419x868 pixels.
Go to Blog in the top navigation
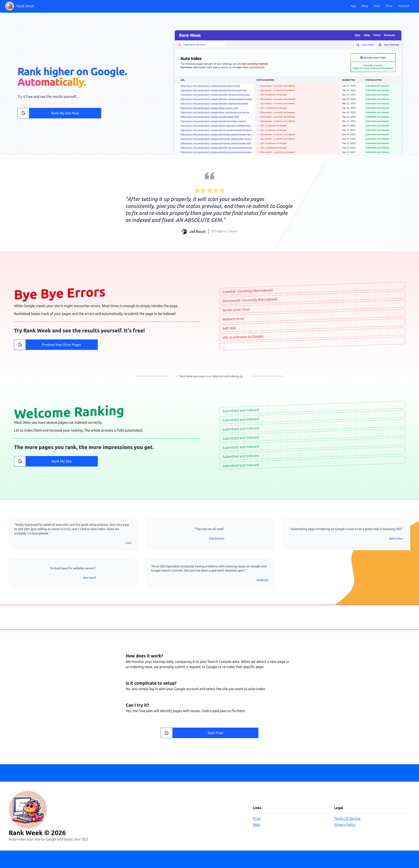(364, 6)
